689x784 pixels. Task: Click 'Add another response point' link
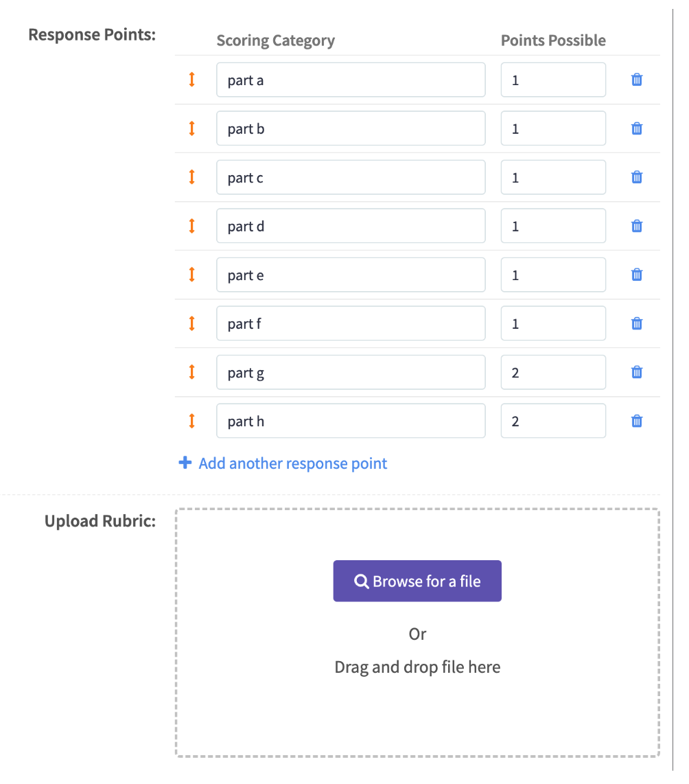292,463
